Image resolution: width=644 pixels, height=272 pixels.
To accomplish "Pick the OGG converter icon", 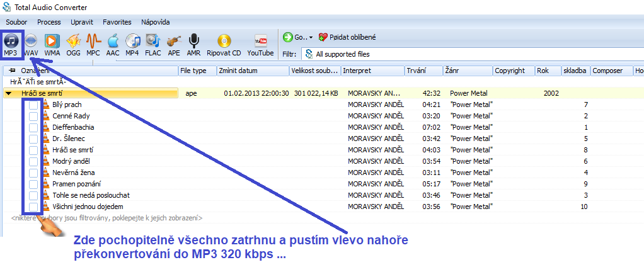I will [x=73, y=44].
